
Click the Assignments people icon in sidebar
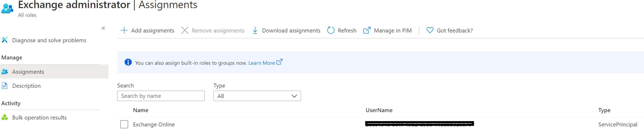[x=4, y=72]
